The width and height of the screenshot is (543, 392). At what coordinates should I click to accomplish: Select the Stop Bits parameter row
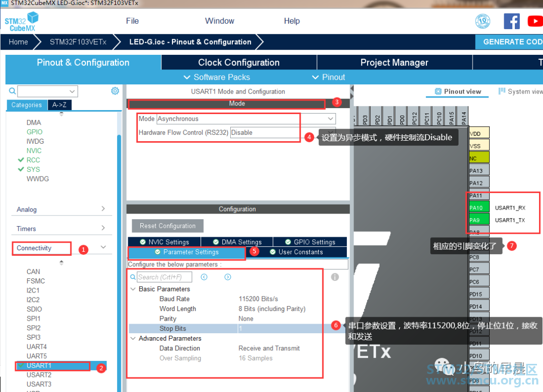[x=226, y=328]
